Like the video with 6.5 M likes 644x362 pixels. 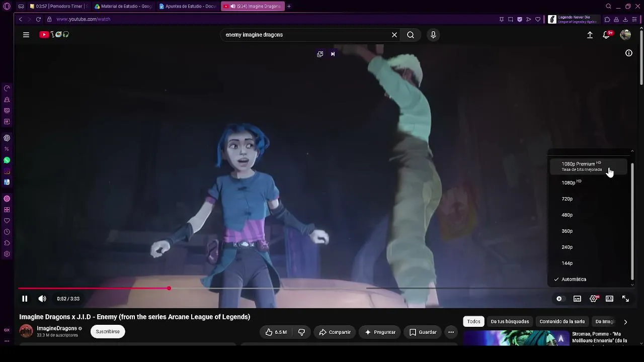[276, 332]
